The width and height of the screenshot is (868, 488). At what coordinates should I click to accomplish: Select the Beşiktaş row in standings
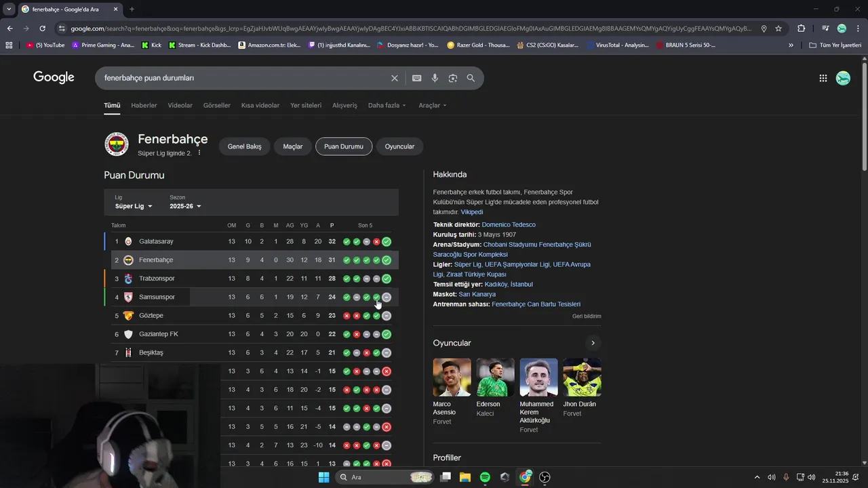coord(251,352)
